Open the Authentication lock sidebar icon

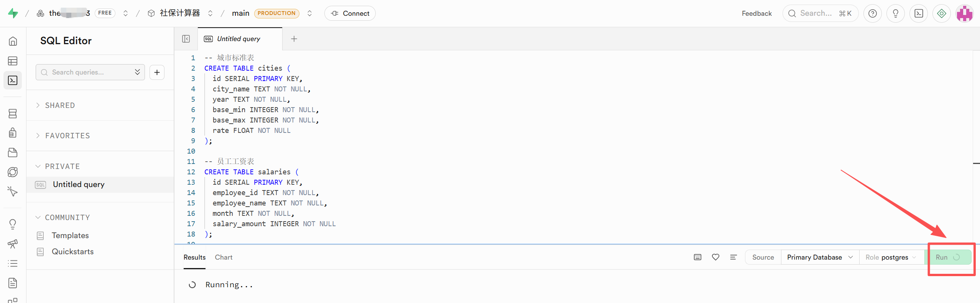pyautogui.click(x=13, y=133)
